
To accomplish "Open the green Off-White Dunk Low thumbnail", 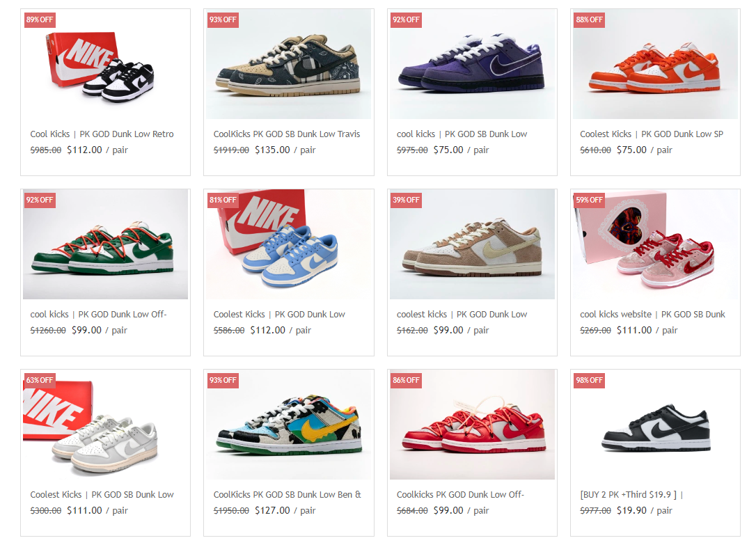I will (x=105, y=244).
